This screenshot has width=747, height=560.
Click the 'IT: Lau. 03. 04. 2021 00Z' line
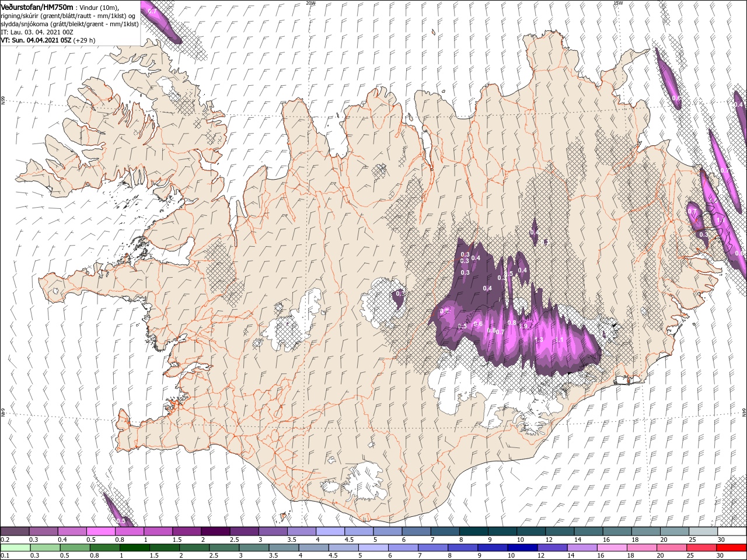[36, 32]
